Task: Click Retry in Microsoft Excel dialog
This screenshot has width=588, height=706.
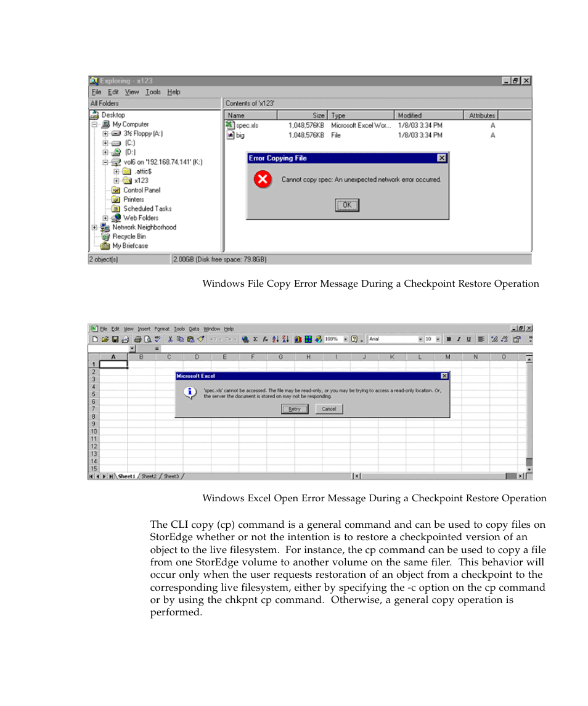Action: pos(295,409)
